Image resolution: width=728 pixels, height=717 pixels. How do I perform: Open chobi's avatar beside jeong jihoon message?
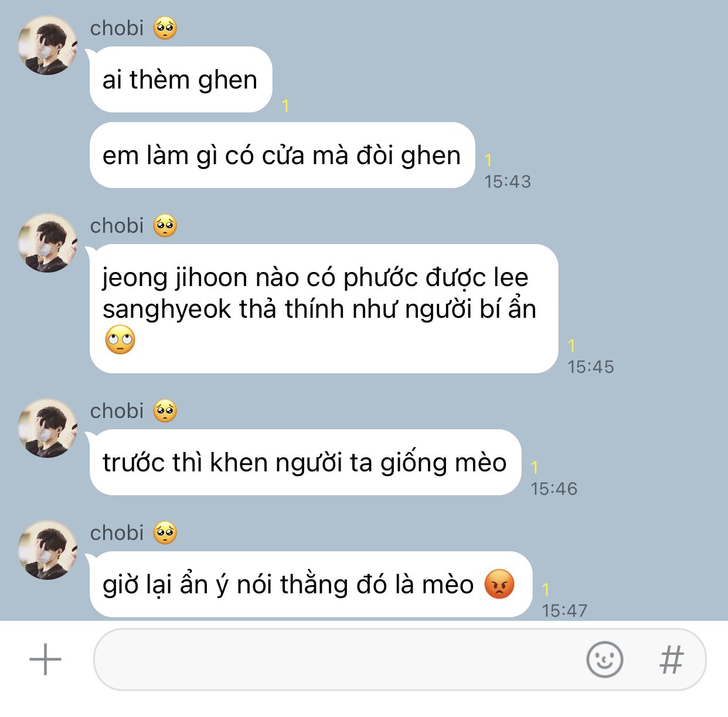pyautogui.click(x=47, y=243)
